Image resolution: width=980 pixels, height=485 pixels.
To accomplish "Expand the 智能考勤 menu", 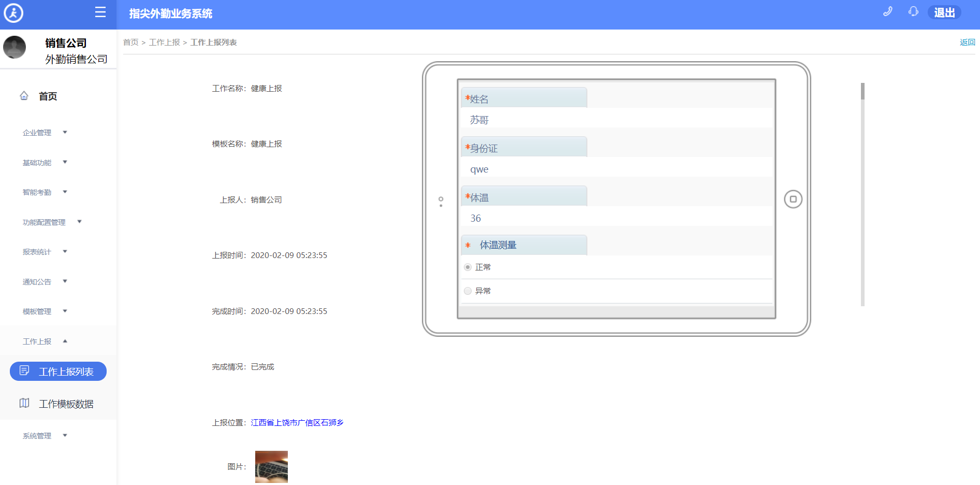I will [44, 192].
